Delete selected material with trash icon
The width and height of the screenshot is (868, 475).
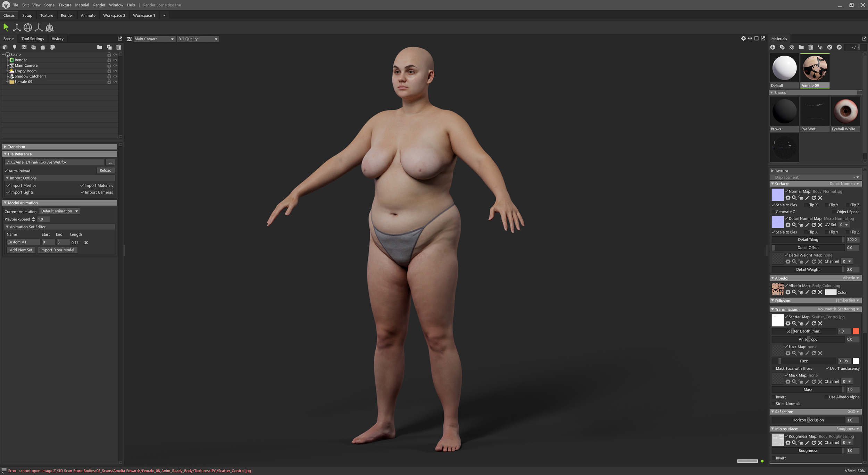click(x=810, y=47)
